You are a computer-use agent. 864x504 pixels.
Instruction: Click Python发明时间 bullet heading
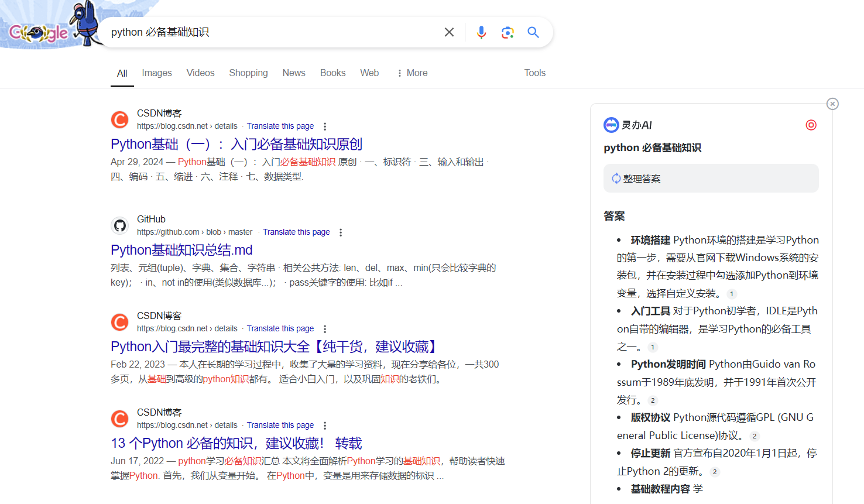tap(668, 364)
